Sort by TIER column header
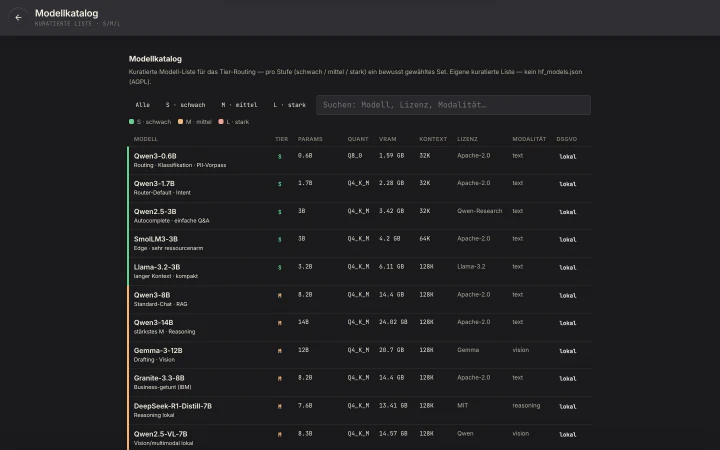 [x=281, y=139]
